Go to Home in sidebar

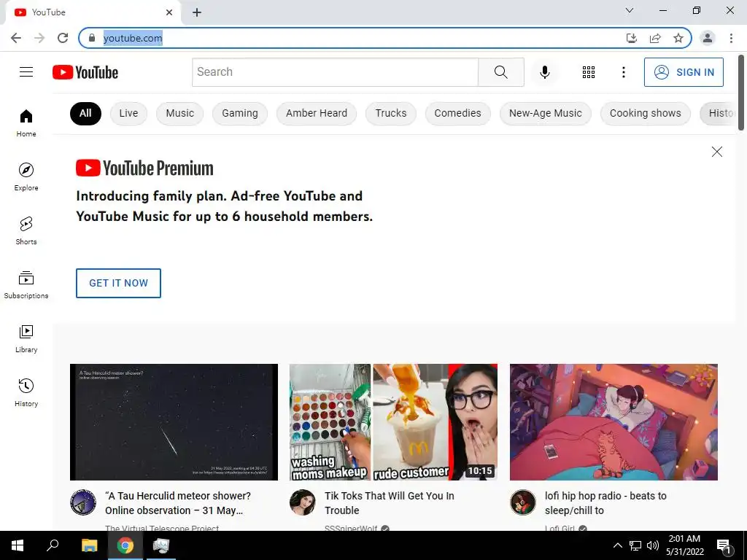tap(26, 122)
